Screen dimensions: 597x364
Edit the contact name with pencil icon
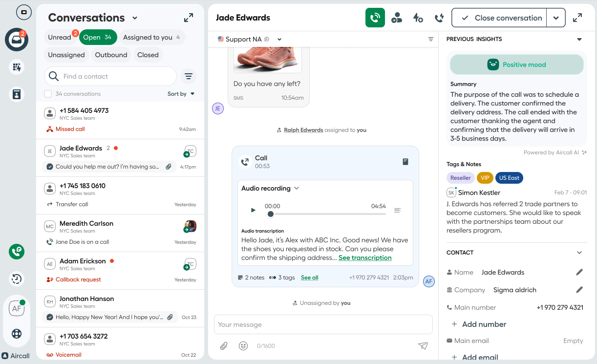[579, 272]
